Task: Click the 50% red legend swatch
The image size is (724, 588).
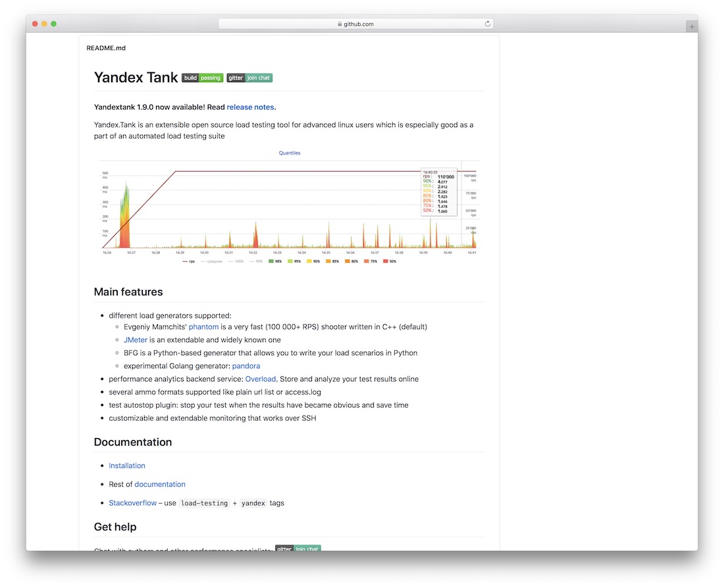Action: (x=386, y=261)
